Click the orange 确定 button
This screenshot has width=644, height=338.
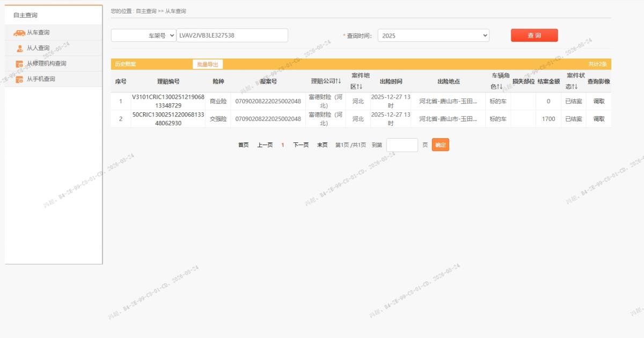pyautogui.click(x=441, y=145)
